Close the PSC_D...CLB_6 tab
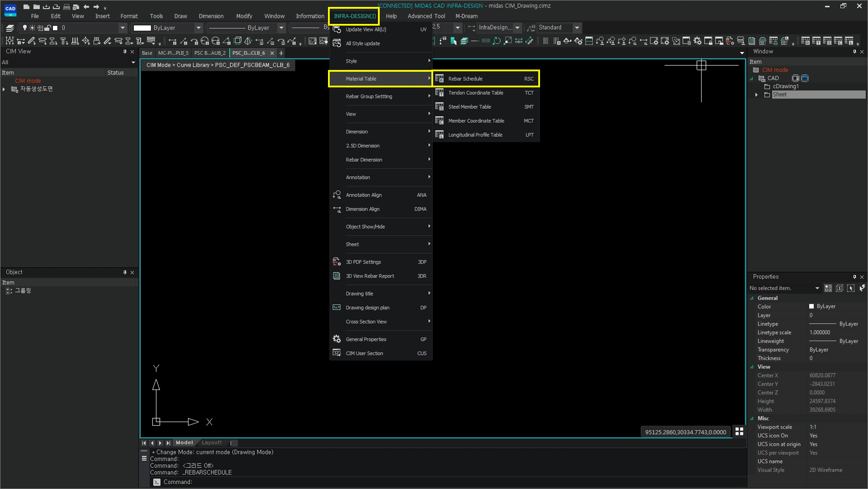This screenshot has width=868, height=489. [272, 53]
